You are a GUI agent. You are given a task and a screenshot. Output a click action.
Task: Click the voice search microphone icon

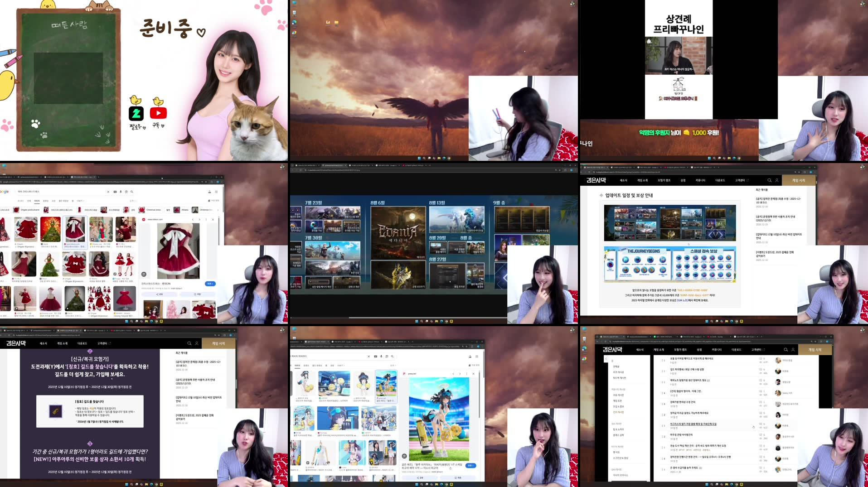point(120,192)
